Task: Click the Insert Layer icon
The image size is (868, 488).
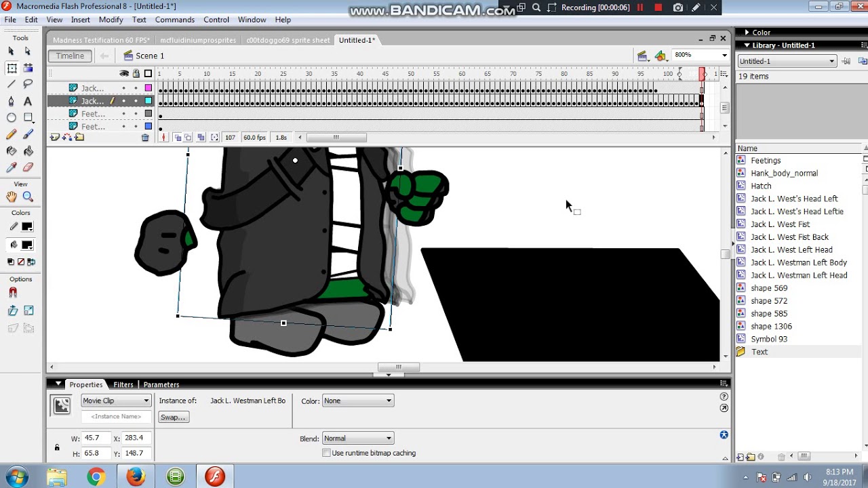Action: point(55,138)
